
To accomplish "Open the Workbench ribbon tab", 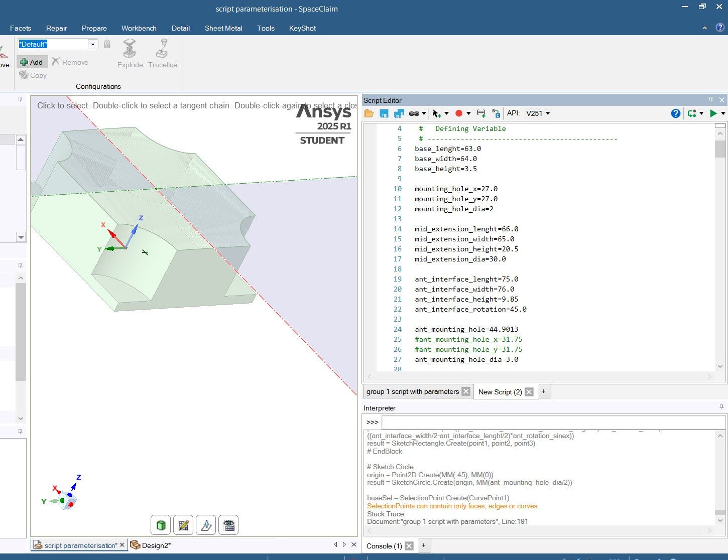I will [139, 28].
